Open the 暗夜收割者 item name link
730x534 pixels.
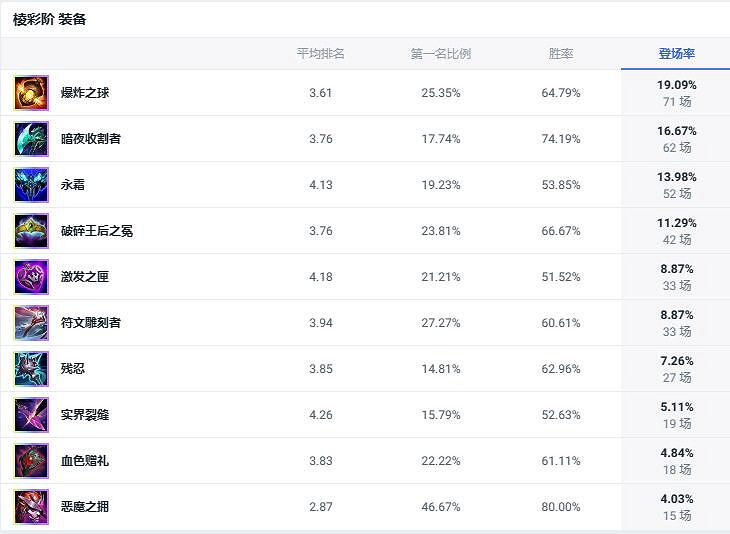pos(91,139)
